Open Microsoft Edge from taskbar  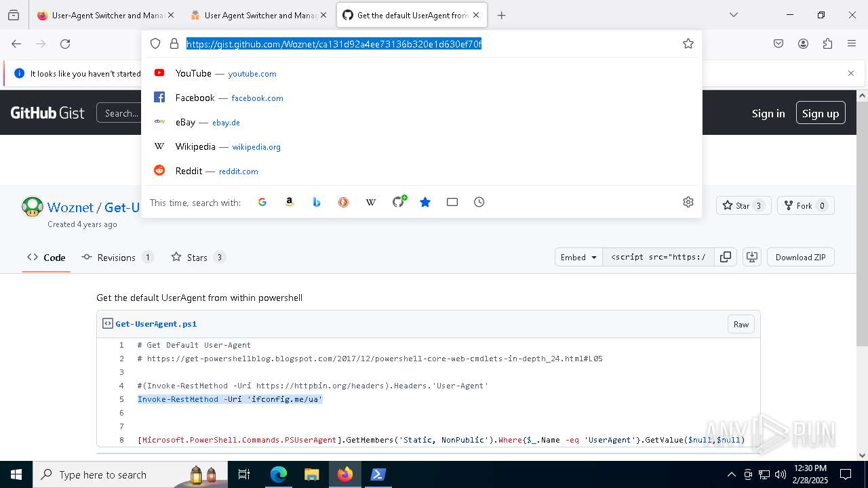point(279,474)
